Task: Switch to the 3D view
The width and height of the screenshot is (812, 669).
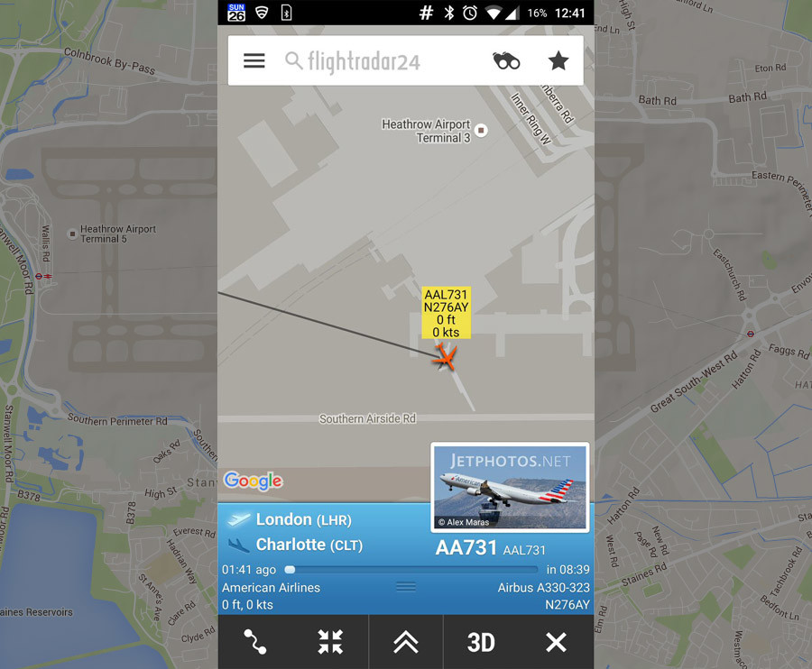Action: tap(481, 643)
